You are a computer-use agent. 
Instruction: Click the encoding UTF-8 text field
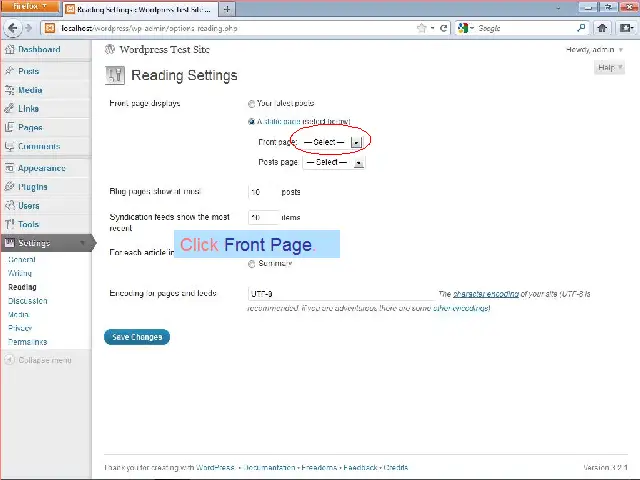coord(341,293)
